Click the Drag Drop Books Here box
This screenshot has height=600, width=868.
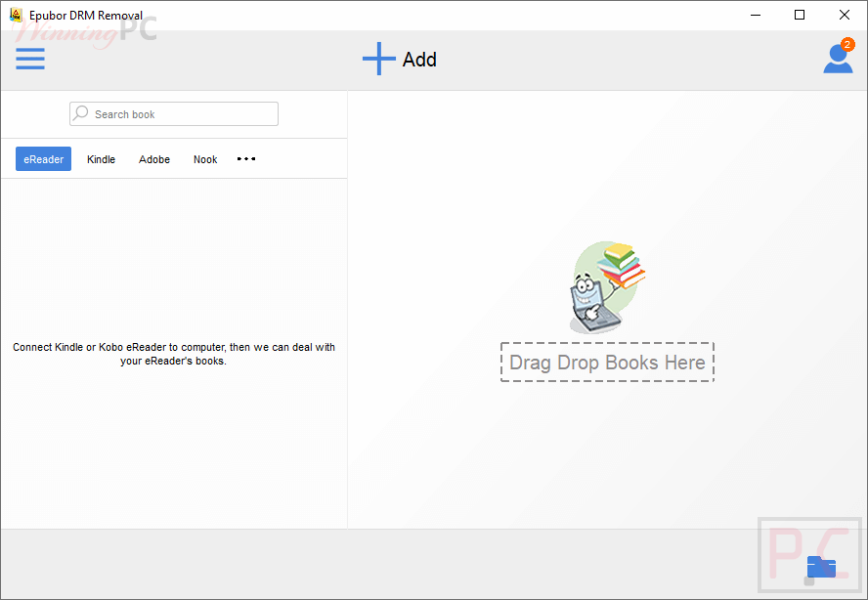click(x=607, y=362)
